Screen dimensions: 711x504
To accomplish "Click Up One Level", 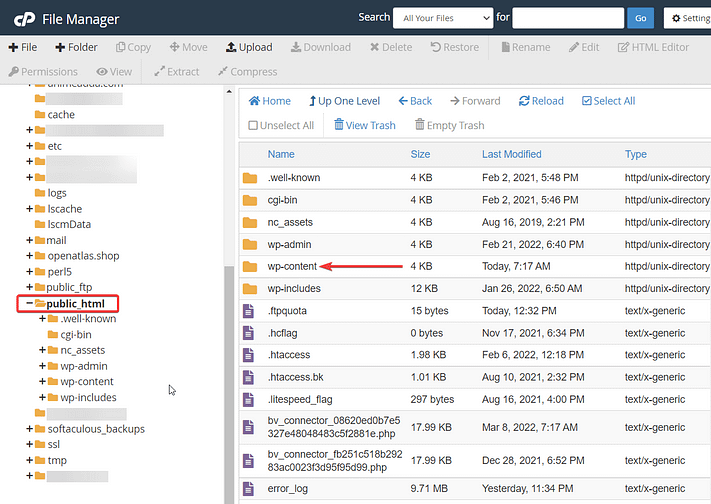I will click(x=345, y=101).
